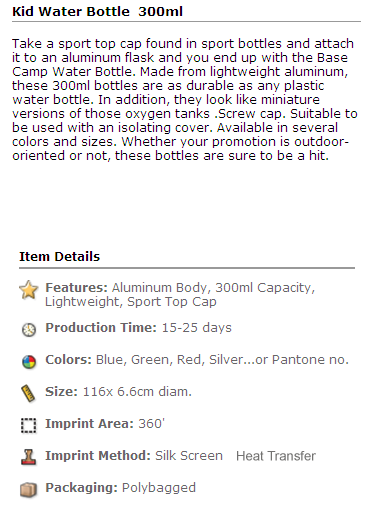
Task: Click the Production Time label
Action: 101,327
